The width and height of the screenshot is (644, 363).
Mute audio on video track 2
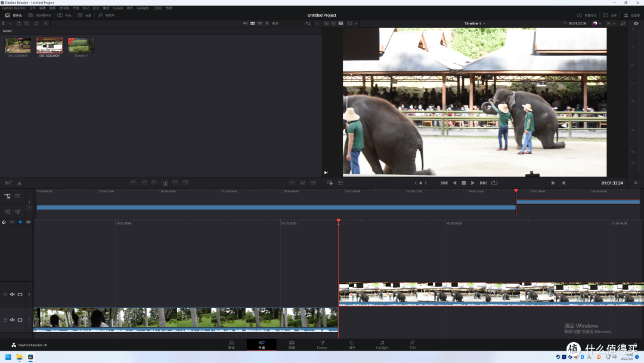point(13,294)
